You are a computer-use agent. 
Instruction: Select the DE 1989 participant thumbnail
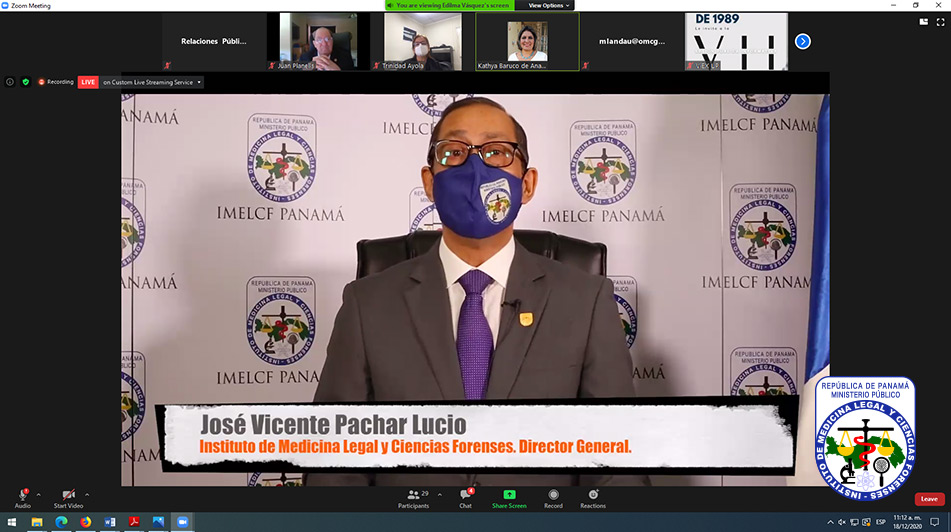[736, 41]
